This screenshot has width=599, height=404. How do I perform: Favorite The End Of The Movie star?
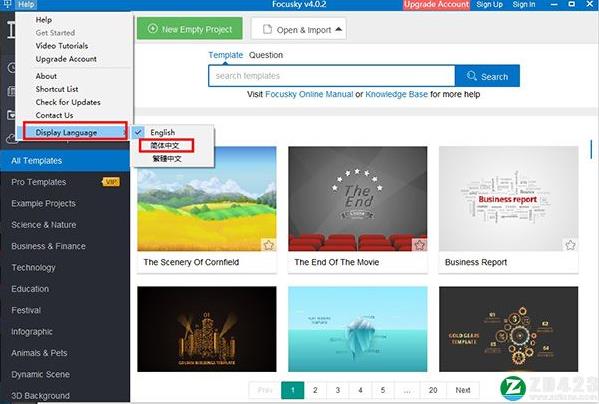coord(419,245)
